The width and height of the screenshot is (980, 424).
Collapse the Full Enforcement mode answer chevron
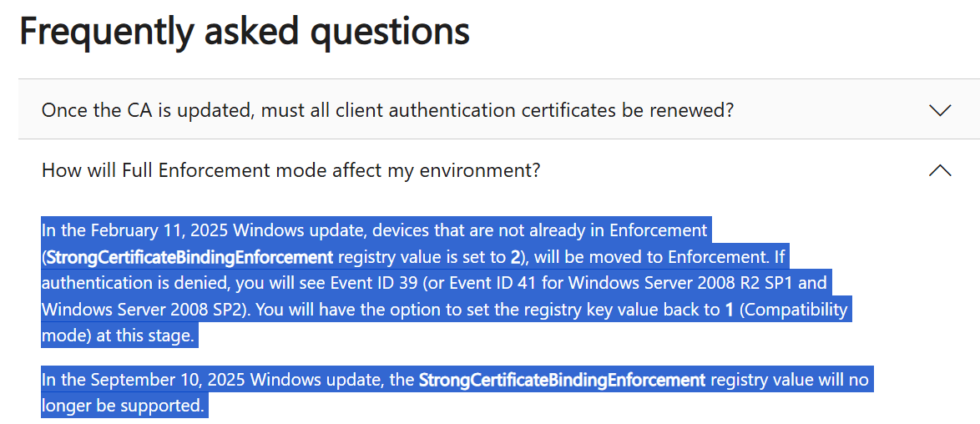[939, 170]
